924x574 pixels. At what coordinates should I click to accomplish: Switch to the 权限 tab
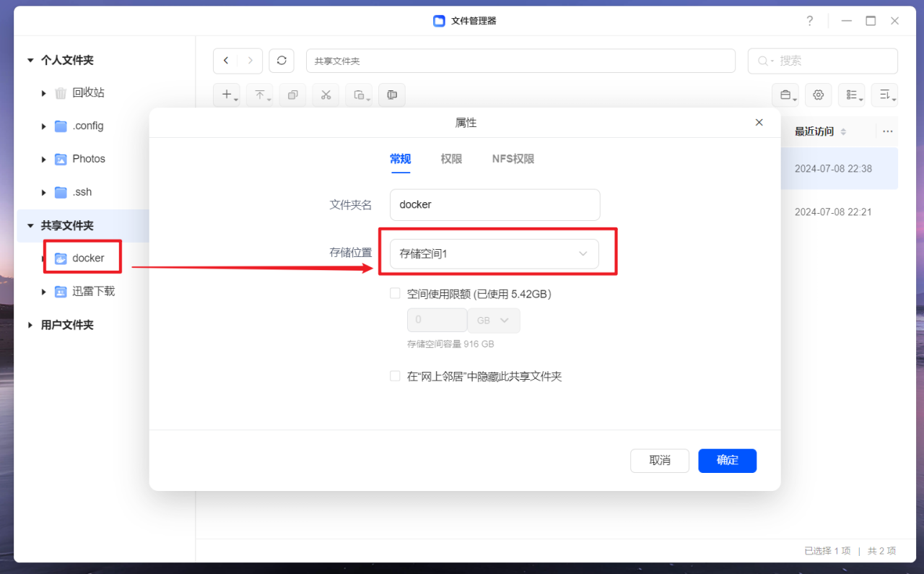pyautogui.click(x=450, y=159)
